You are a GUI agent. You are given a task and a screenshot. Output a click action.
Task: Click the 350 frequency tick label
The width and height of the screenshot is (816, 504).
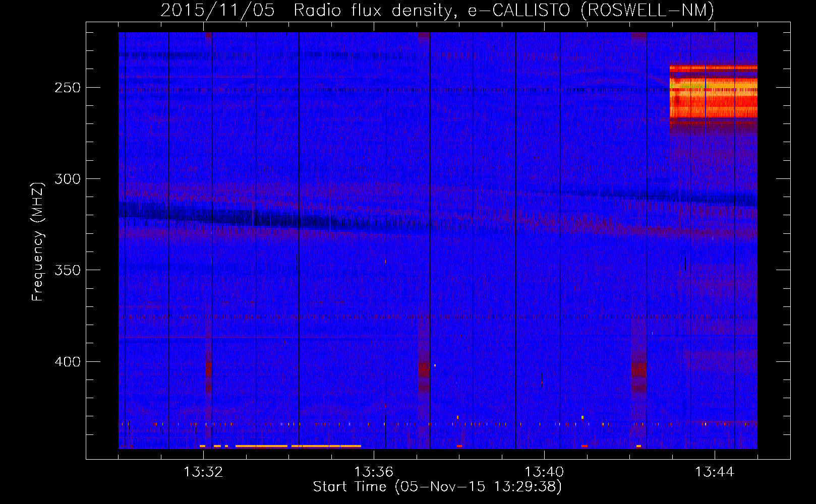68,270
